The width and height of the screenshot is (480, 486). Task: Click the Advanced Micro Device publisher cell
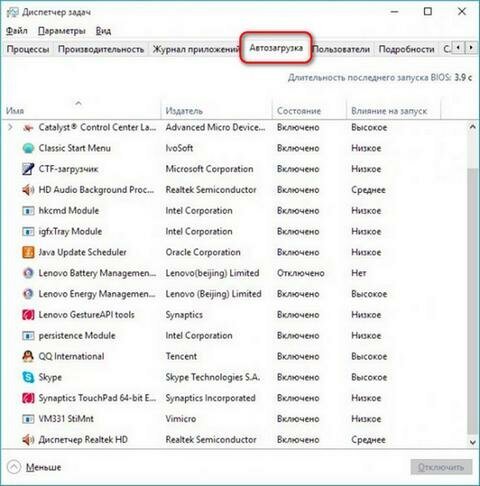point(215,127)
